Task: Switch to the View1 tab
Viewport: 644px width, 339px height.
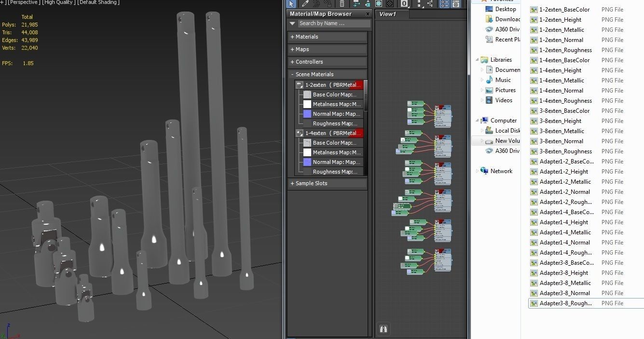Action: coord(388,14)
